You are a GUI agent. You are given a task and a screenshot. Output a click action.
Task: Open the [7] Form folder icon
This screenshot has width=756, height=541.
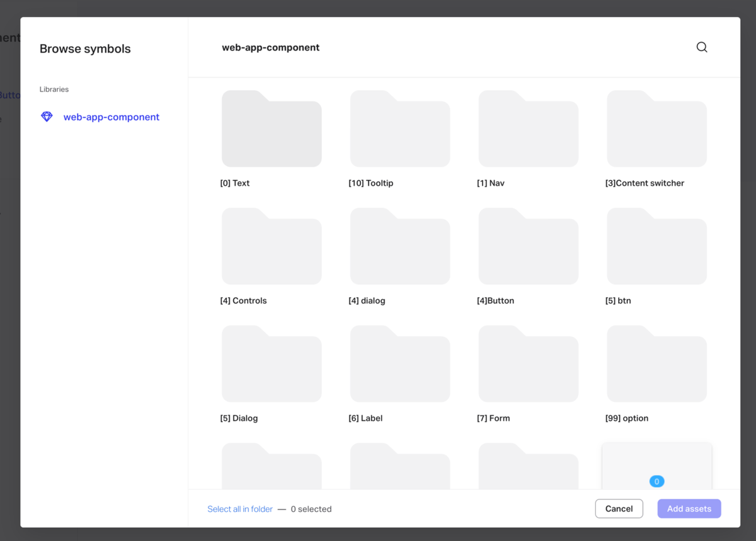pos(529,363)
